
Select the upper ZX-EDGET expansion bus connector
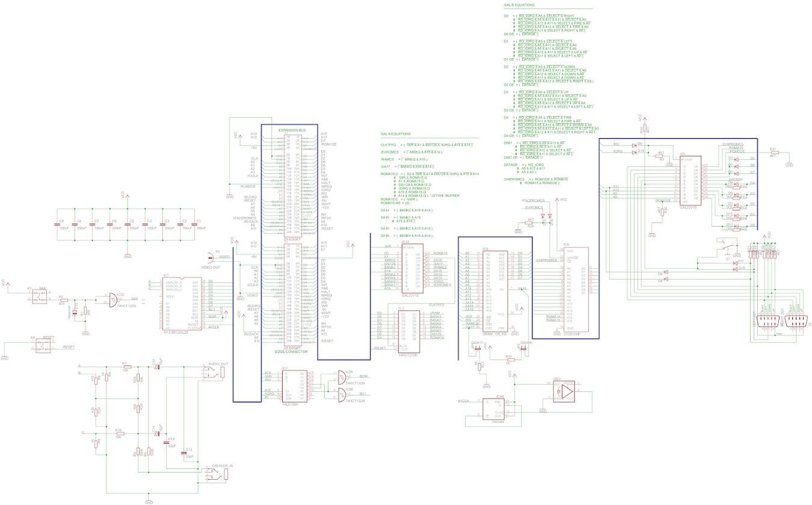coord(292,186)
